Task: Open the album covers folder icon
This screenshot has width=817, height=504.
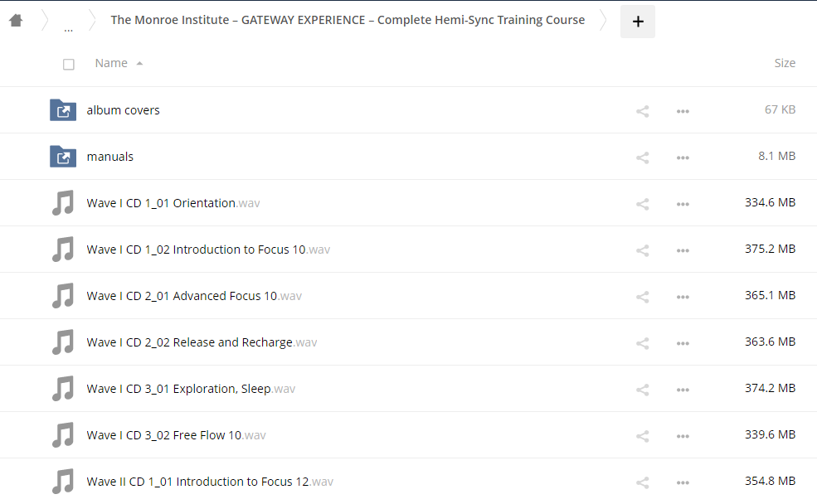Action: (x=63, y=110)
